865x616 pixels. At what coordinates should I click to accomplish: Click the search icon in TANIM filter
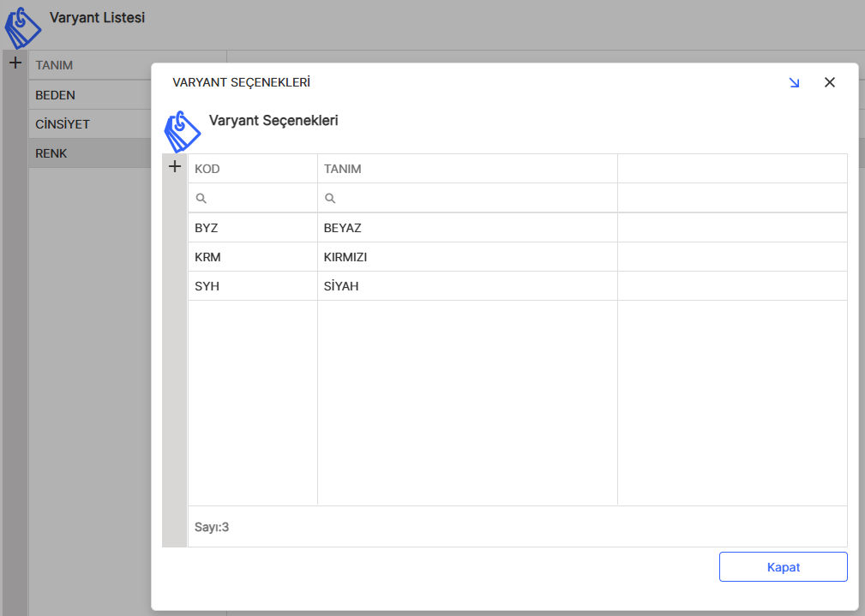(329, 198)
